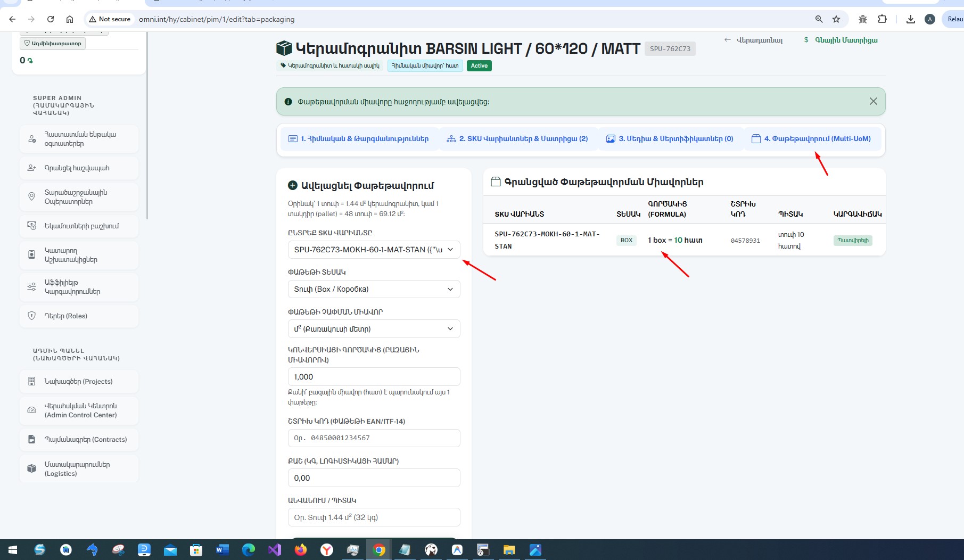Click the box icon beside Մատակարարումներ (Logistics)
The width and height of the screenshot is (964, 560).
[x=32, y=468]
